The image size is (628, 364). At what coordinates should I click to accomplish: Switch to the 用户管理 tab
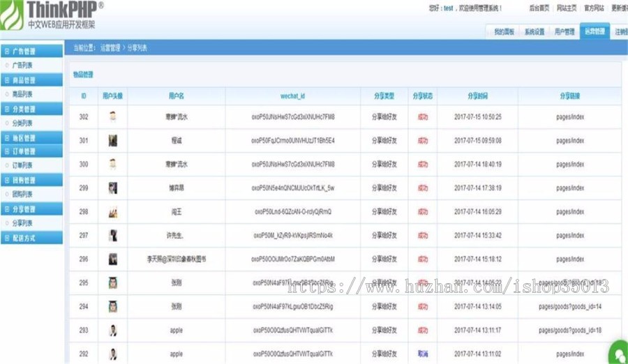pyautogui.click(x=565, y=31)
